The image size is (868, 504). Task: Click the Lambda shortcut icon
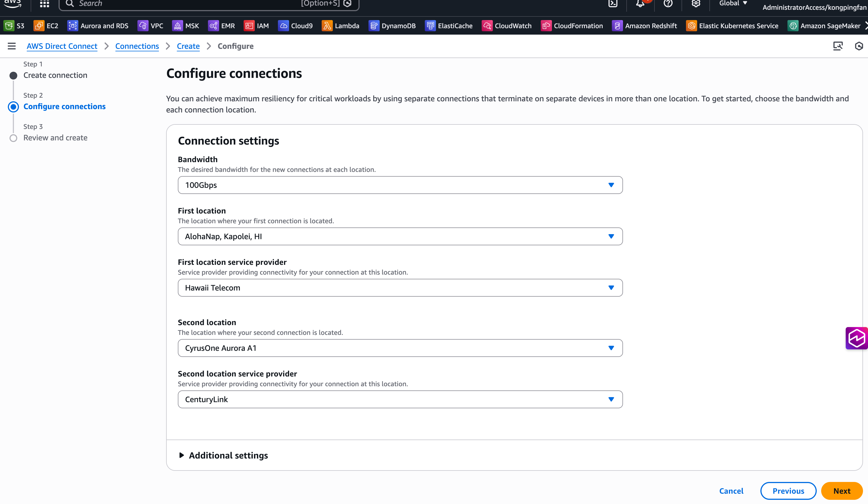(327, 26)
